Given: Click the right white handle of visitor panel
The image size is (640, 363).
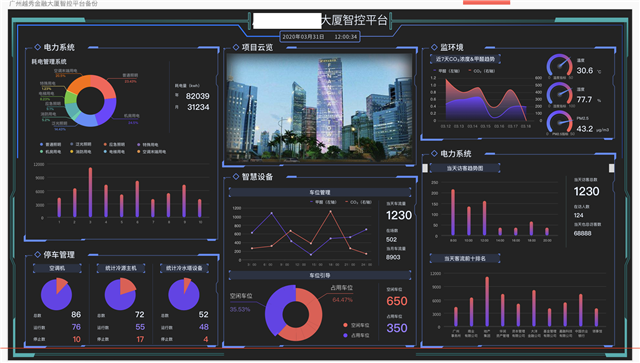Looking at the screenshot, I should [611, 168].
